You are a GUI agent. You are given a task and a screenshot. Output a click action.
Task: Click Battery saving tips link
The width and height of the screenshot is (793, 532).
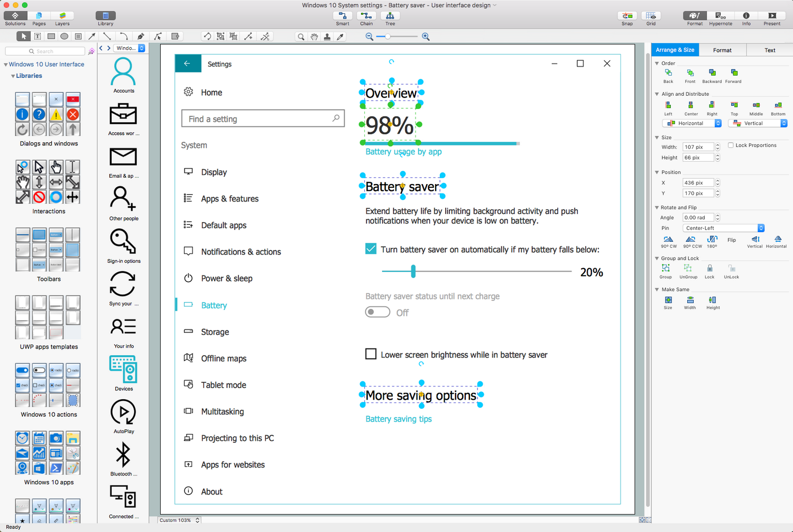click(x=399, y=419)
